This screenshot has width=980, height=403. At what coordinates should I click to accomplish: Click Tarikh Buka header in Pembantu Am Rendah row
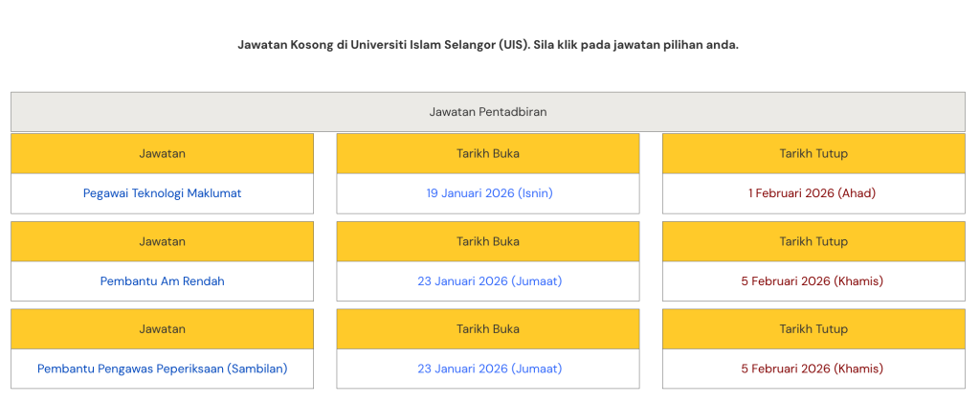pos(488,241)
